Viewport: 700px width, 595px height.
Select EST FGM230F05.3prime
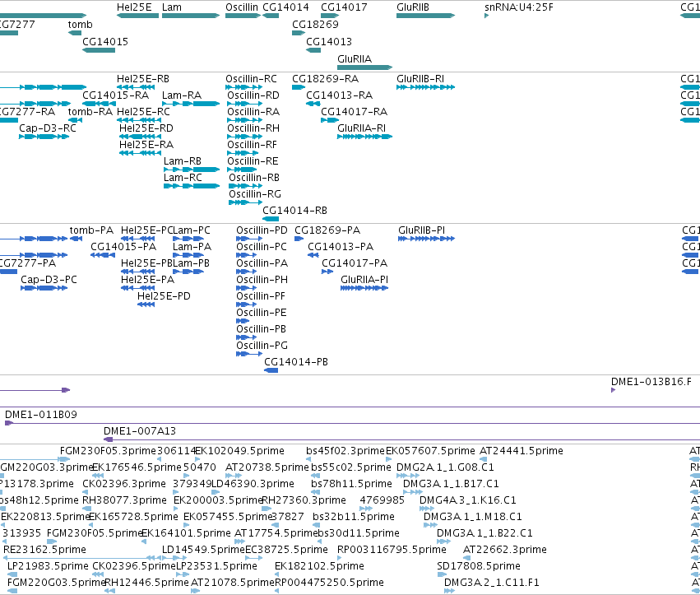64,459
